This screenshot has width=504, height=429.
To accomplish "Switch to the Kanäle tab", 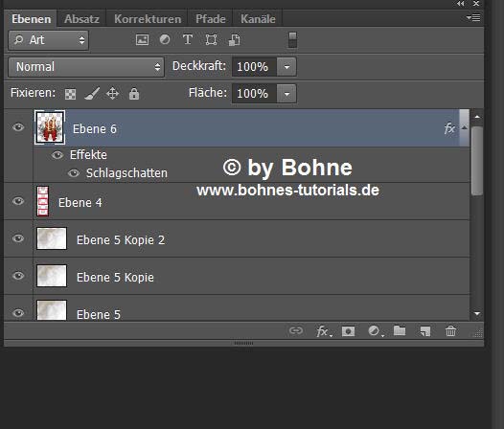I will (258, 19).
